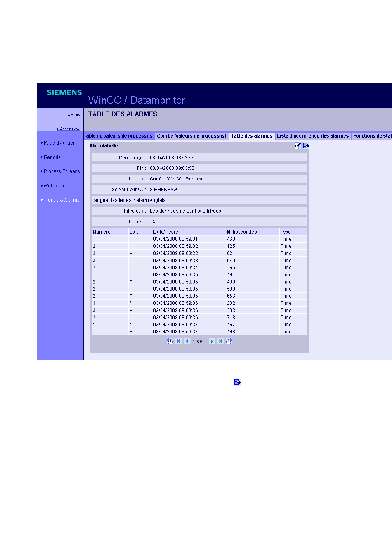392x555 pixels.
Task: Click the date cell 03/04/2008 08:59:34
Action: pyautogui.click(x=175, y=268)
